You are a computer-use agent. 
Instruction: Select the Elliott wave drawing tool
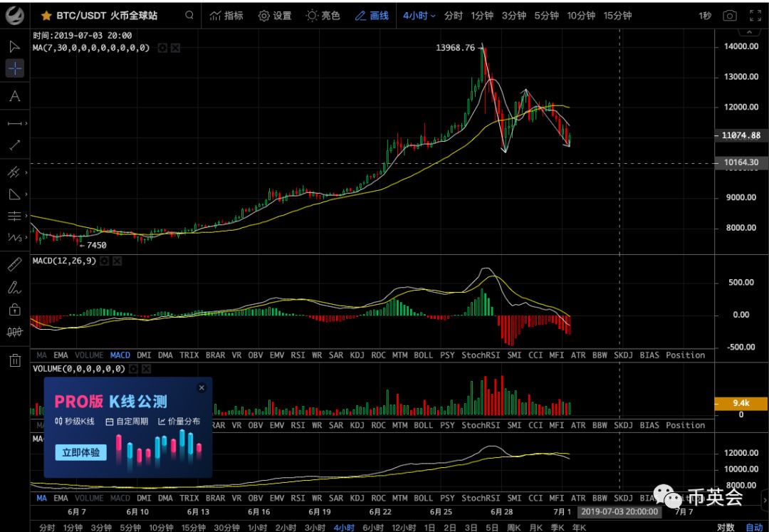point(15,238)
